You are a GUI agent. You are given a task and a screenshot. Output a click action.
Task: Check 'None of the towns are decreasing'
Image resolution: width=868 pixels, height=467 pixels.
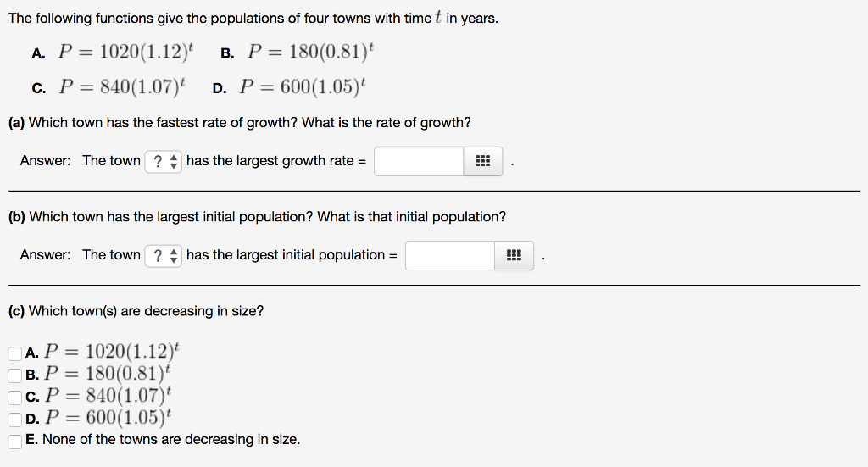pyautogui.click(x=14, y=440)
